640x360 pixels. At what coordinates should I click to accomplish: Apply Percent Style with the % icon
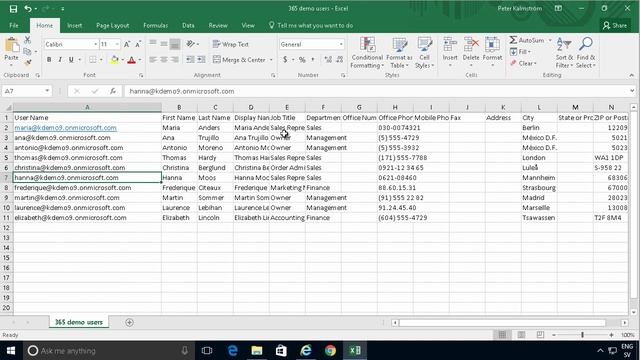coord(302,60)
